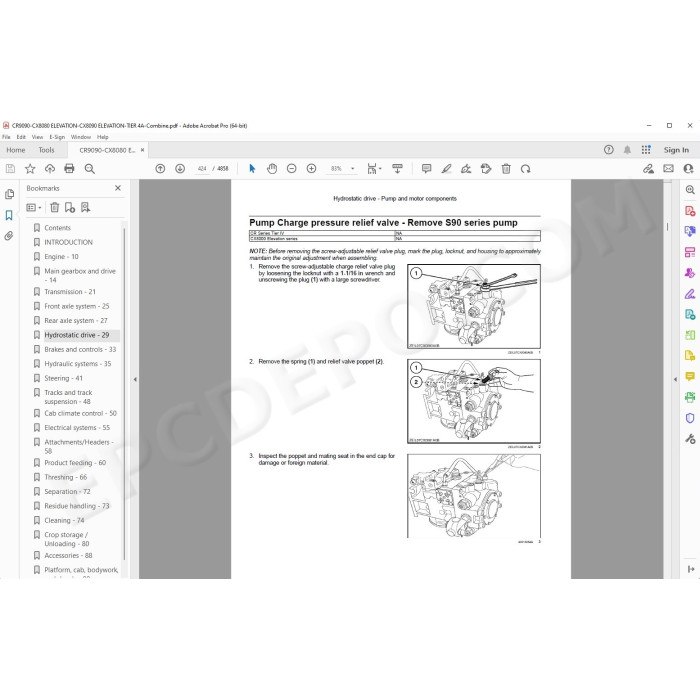Go to previous page arrow
Image resolution: width=700 pixels, height=700 pixels.
[x=160, y=169]
